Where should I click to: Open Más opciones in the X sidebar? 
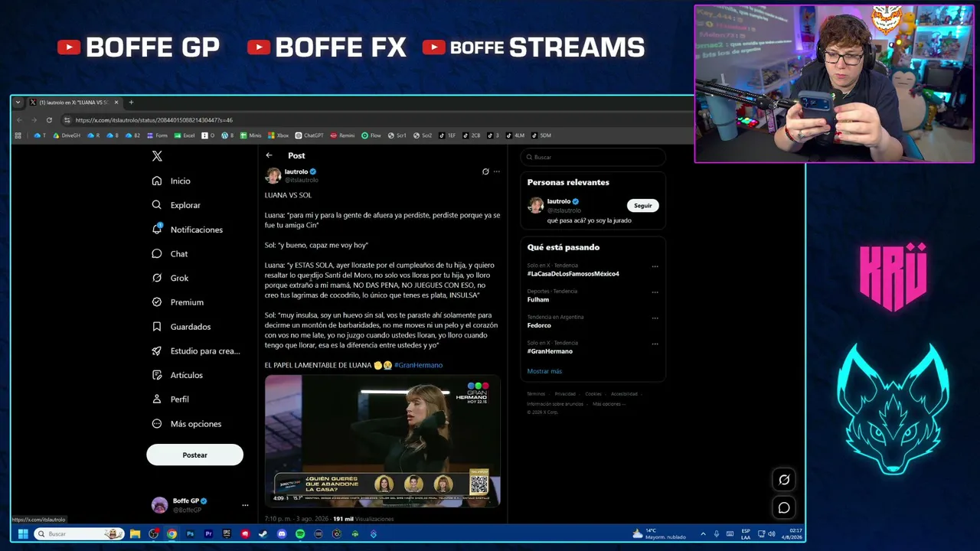coord(187,424)
